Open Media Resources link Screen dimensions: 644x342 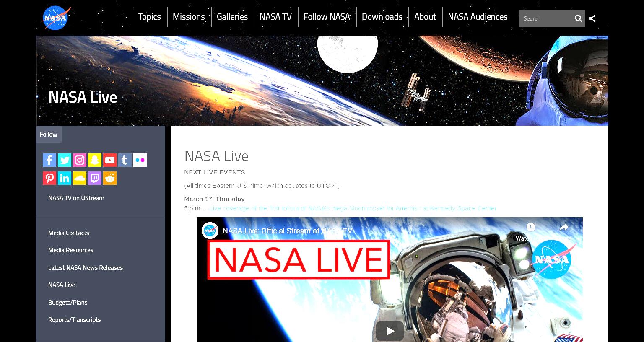click(x=71, y=250)
